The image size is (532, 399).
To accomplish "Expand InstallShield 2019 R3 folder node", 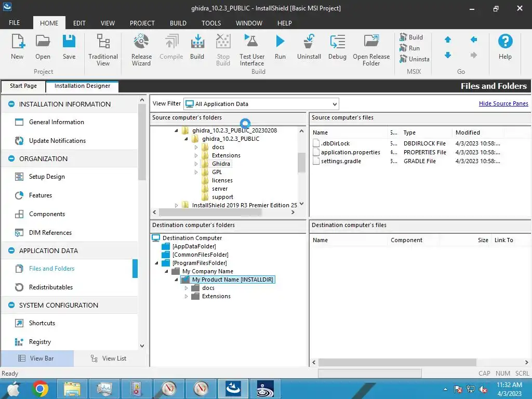I will pos(176,206).
